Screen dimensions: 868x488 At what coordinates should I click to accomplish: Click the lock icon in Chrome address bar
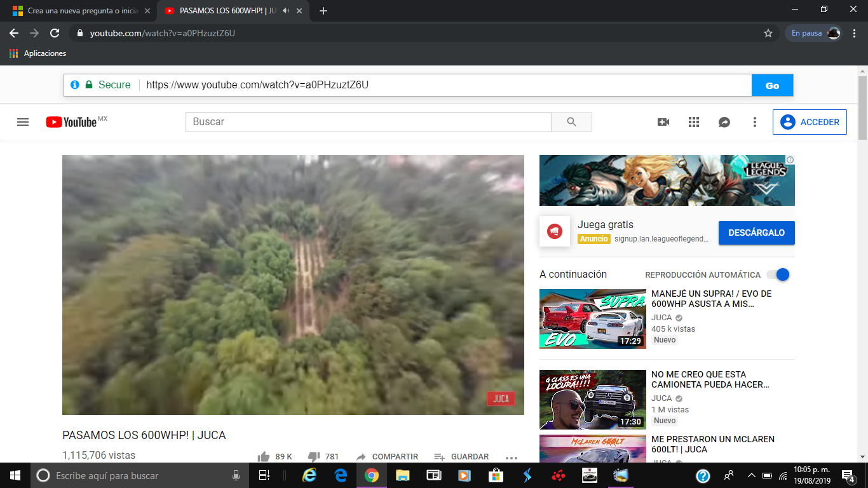tap(80, 33)
